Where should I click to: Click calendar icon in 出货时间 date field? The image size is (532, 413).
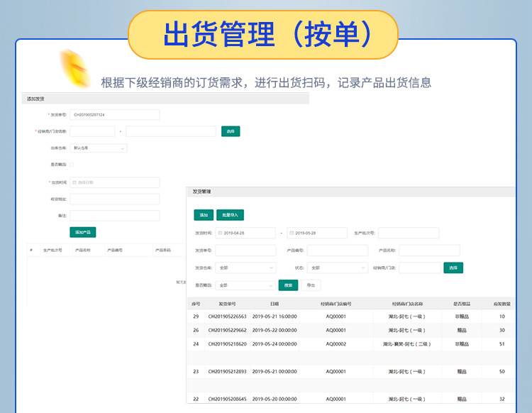click(74, 182)
